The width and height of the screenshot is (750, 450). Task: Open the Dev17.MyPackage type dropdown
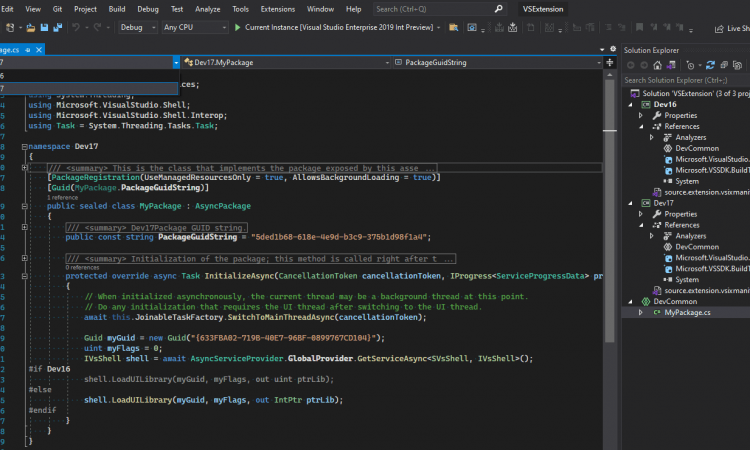coord(287,63)
